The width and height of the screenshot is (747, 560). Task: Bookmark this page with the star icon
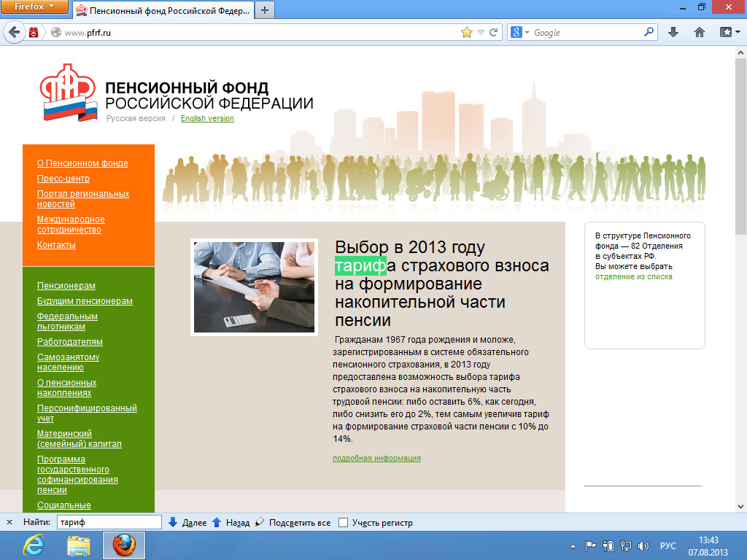click(x=467, y=32)
